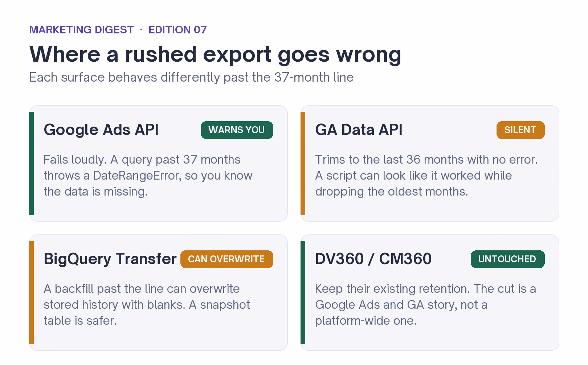Click the existing retention description text
588x365 pixels.
(x=425, y=305)
